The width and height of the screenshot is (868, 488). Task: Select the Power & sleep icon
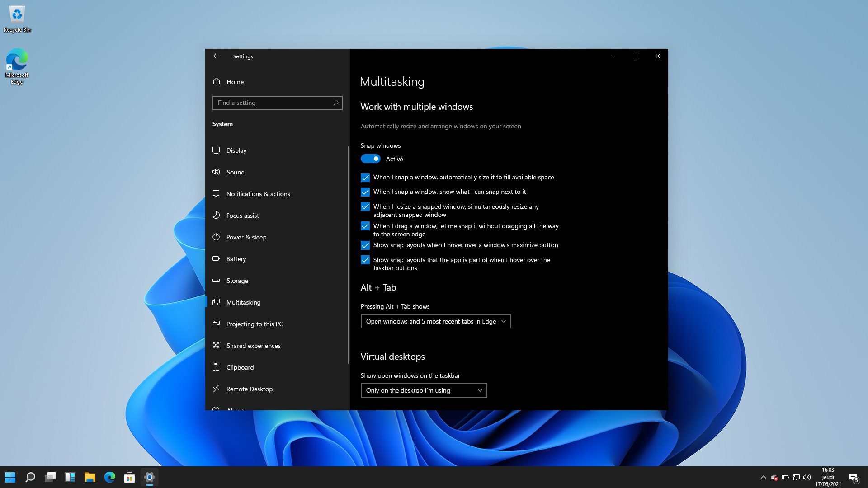[x=216, y=237]
